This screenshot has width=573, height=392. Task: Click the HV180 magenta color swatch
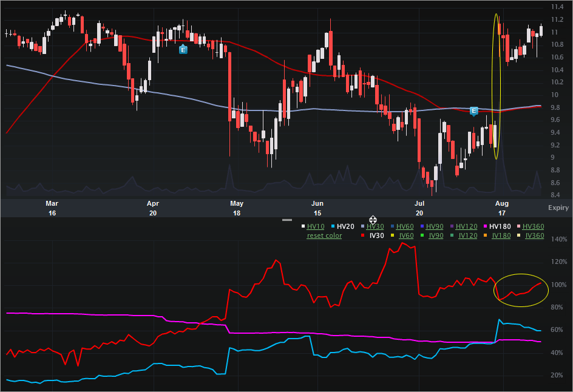[x=486, y=226]
